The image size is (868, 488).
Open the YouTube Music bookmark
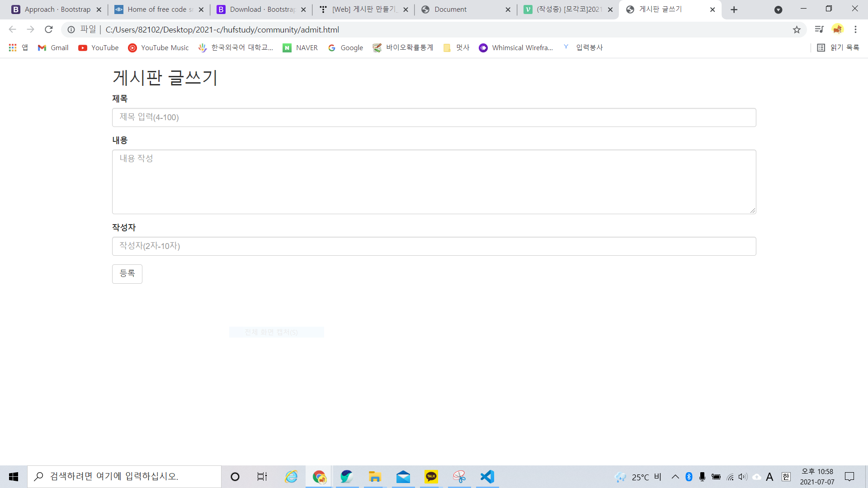158,47
